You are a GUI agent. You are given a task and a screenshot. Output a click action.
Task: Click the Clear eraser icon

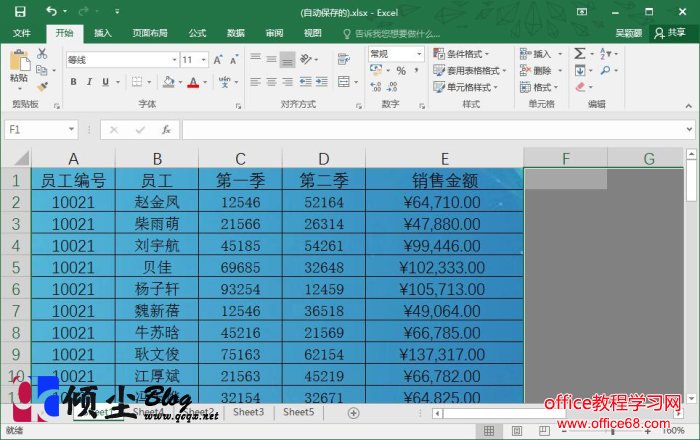[580, 87]
